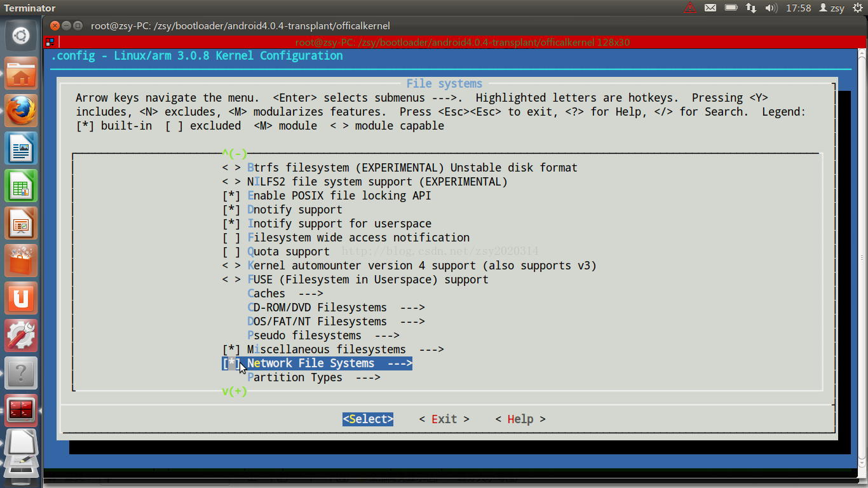
Task: Open the Ubuntu One launcher icon
Action: coord(21,299)
